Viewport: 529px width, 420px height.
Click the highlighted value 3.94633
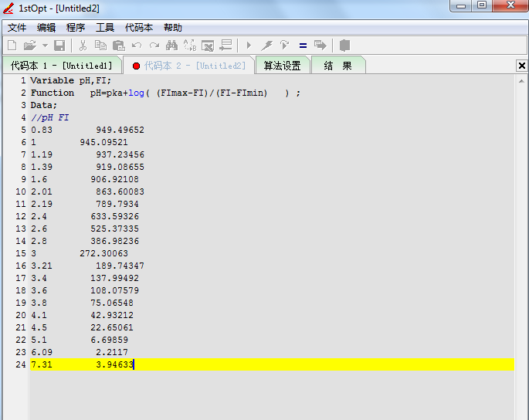(115, 364)
